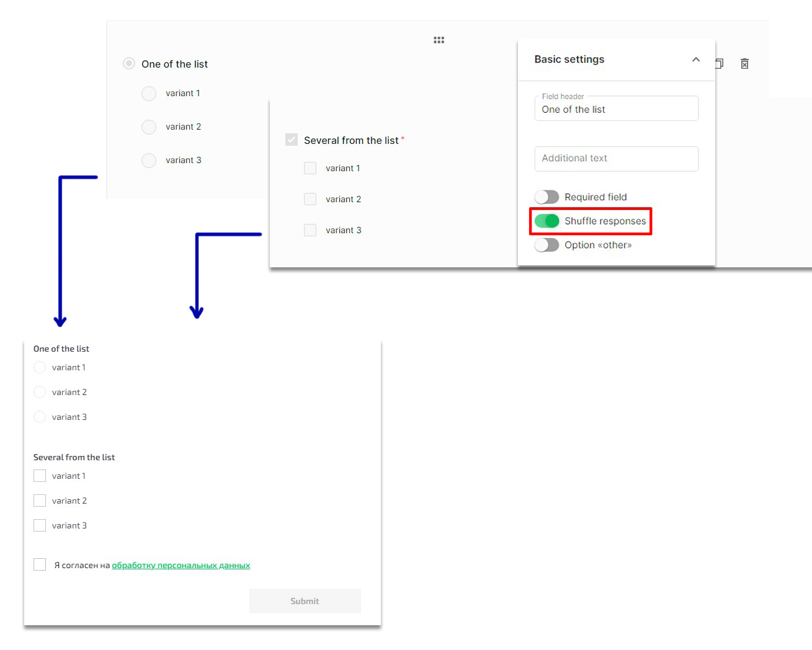This screenshot has height=650, width=812.
Task: Click the Field header input
Action: (617, 109)
